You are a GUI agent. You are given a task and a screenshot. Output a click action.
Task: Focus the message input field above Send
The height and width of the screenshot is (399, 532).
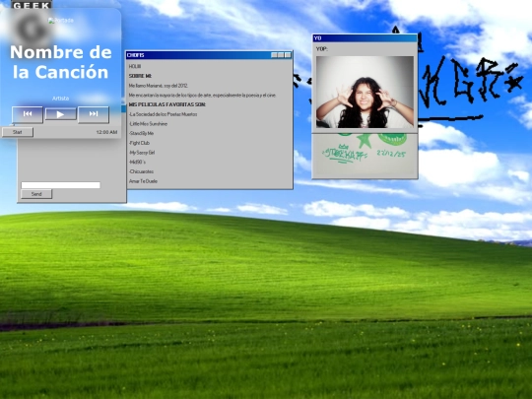point(60,185)
